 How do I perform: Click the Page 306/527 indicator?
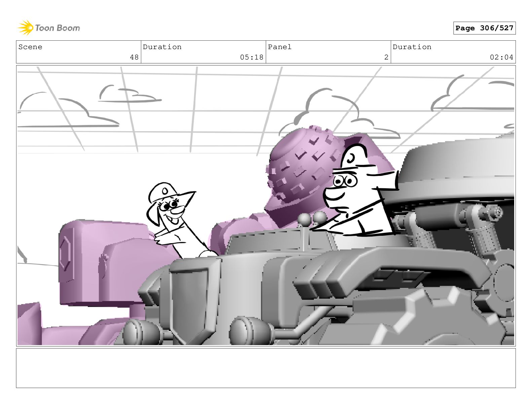coord(484,28)
